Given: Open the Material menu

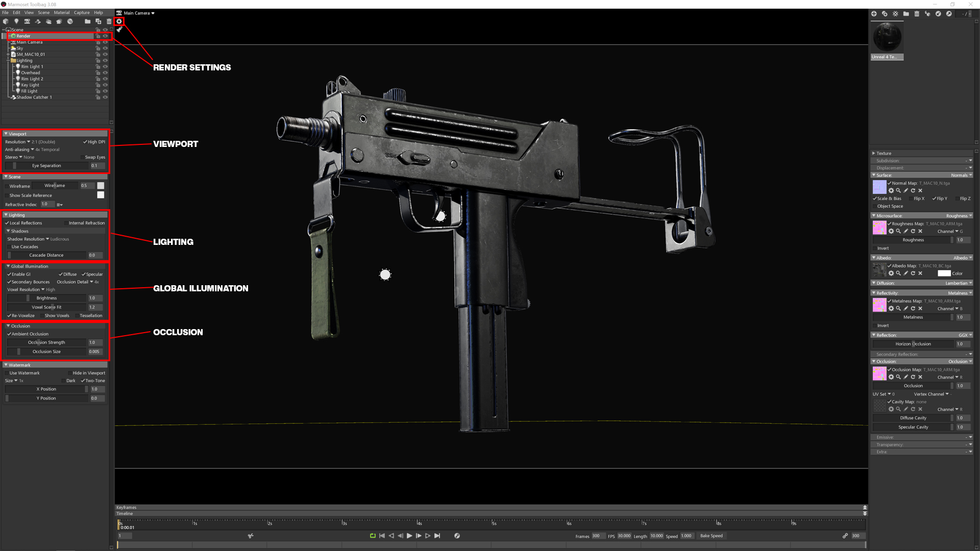Looking at the screenshot, I should [x=62, y=13].
